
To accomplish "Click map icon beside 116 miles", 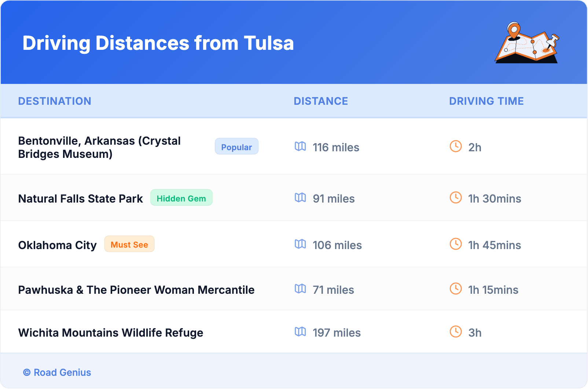I will (x=300, y=147).
